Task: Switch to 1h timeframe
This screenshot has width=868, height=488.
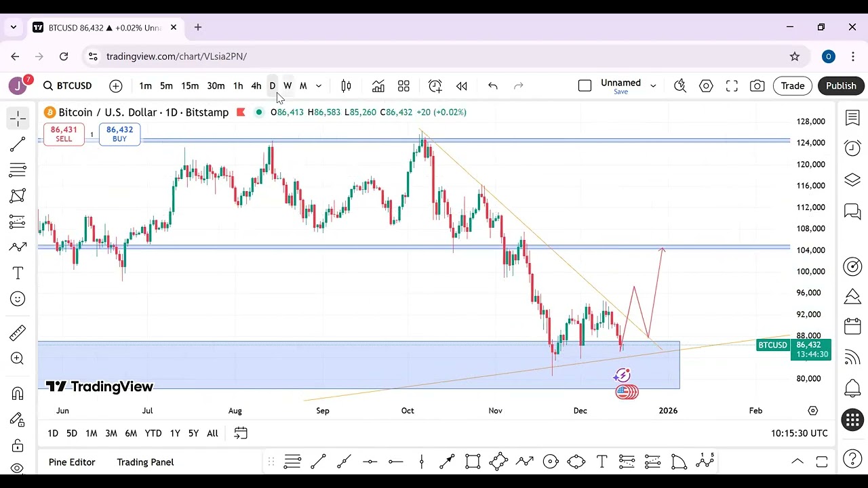Action: [x=238, y=86]
